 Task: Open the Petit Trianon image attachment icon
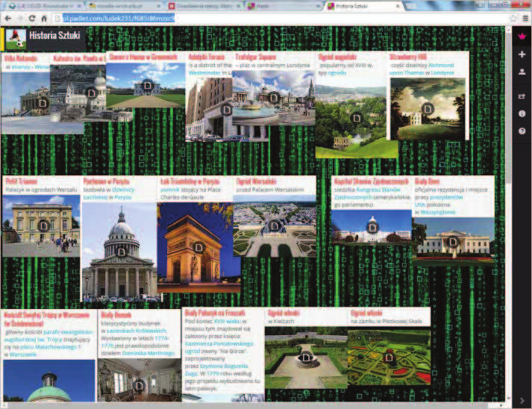[x=43, y=225]
